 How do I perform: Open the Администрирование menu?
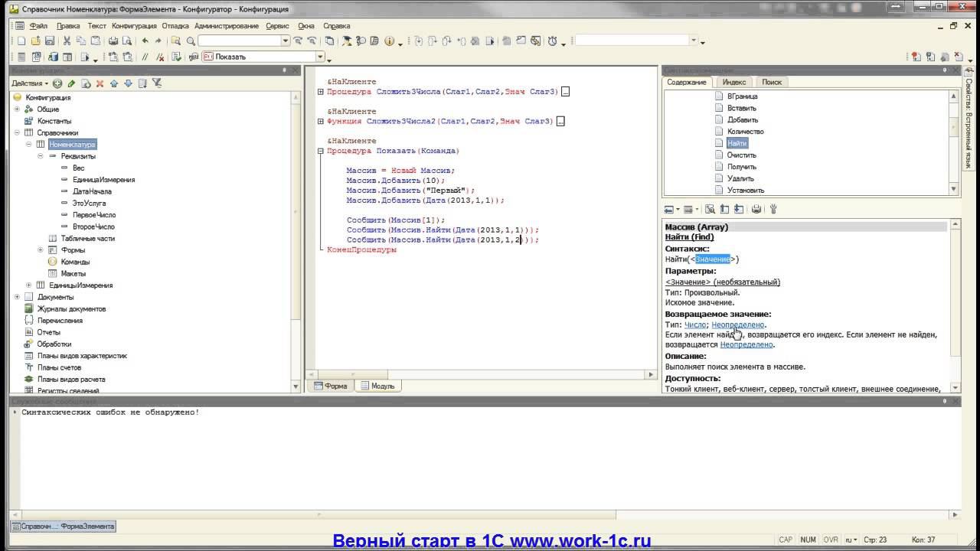click(227, 26)
